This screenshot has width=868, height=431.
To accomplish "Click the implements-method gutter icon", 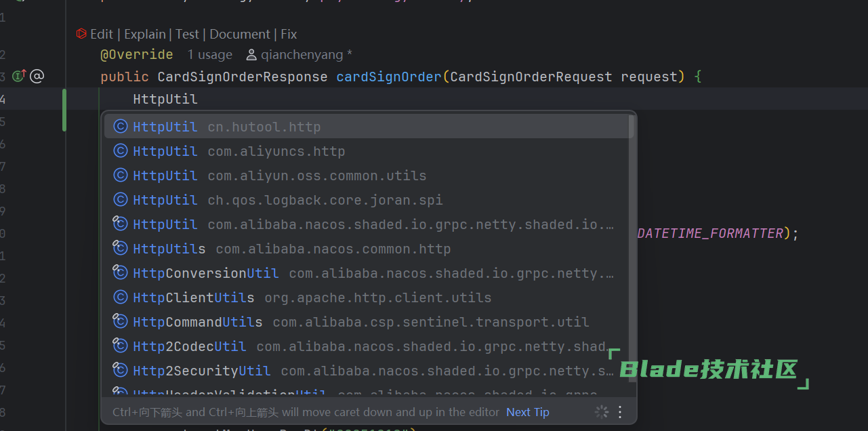I will tap(19, 77).
